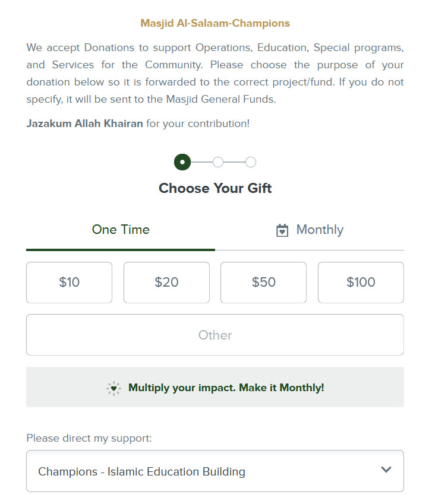Click the chevron on the support dropdown

(386, 469)
